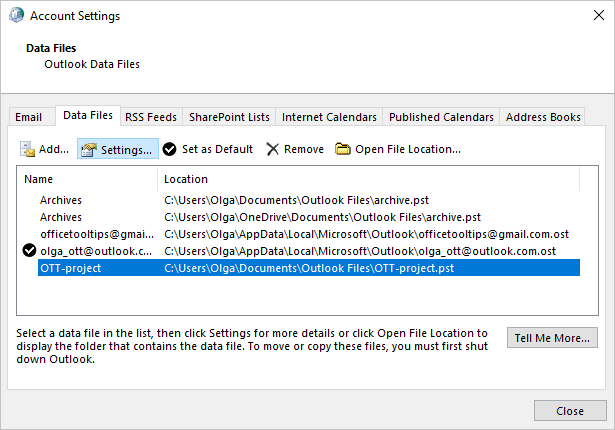This screenshot has height=430, width=615.
Task: Open the Internet Calendars tab
Action: click(x=329, y=117)
